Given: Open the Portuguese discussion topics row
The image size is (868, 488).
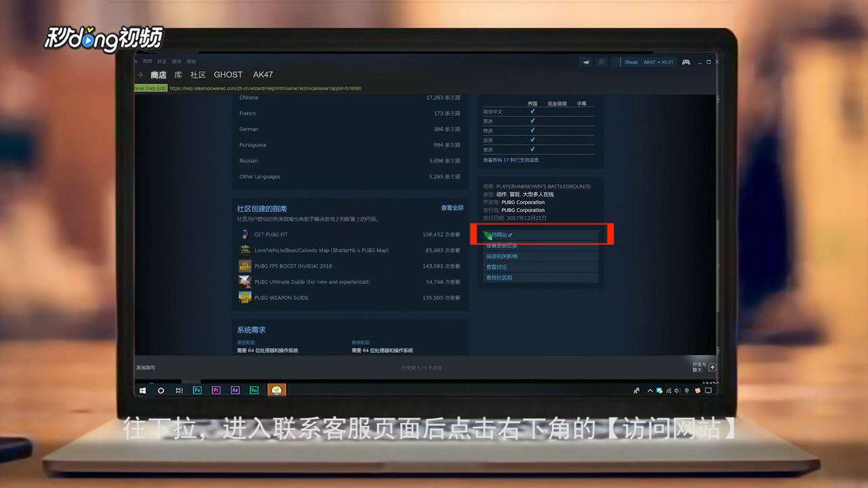Looking at the screenshot, I should coord(349,145).
